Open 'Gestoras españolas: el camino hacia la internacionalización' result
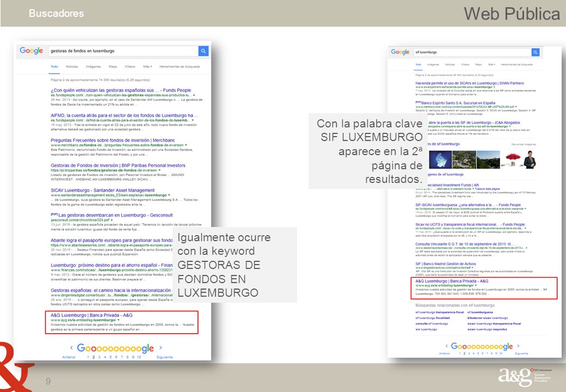 coord(111,290)
